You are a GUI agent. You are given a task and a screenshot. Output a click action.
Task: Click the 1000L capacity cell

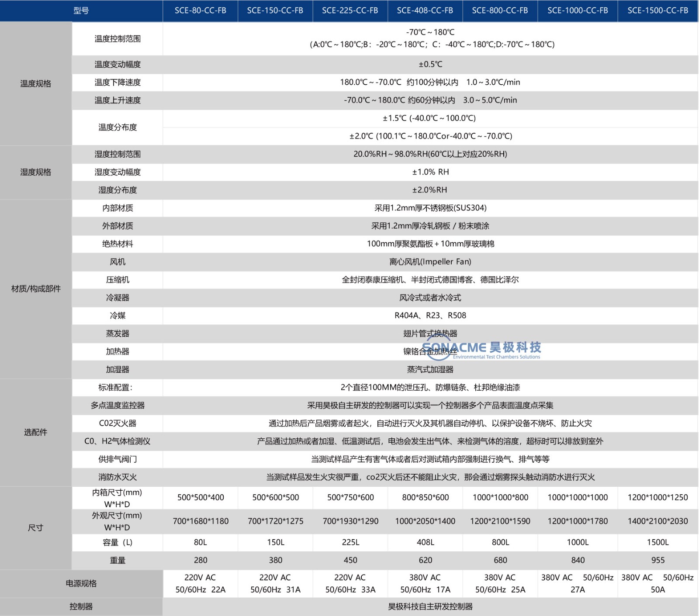click(x=578, y=542)
